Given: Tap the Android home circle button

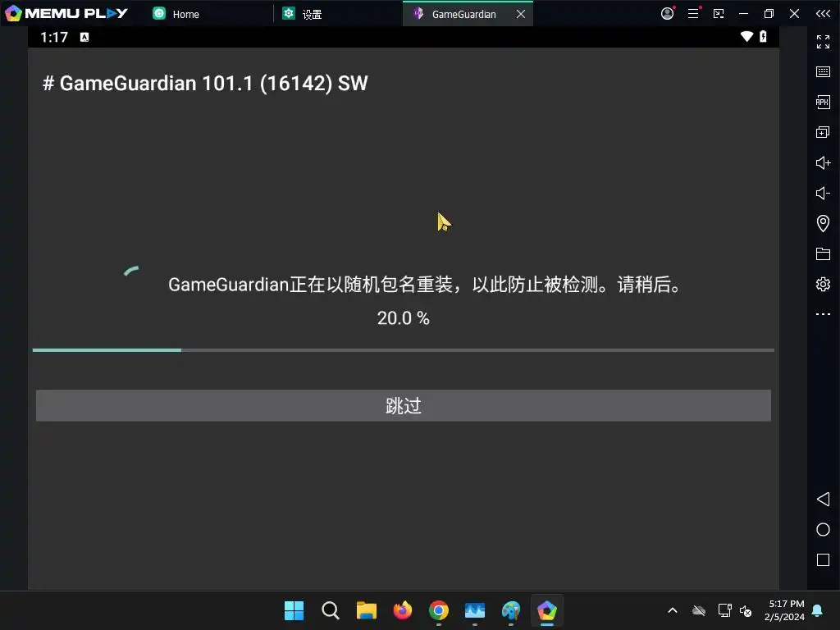Looking at the screenshot, I should pos(823,529).
